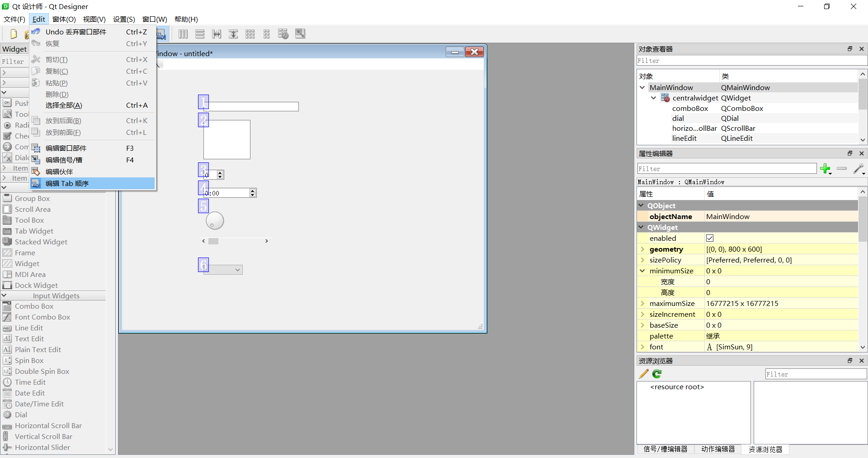Switch to 动作编辑器 tab
Screen dimensions: 868x458
point(718,449)
